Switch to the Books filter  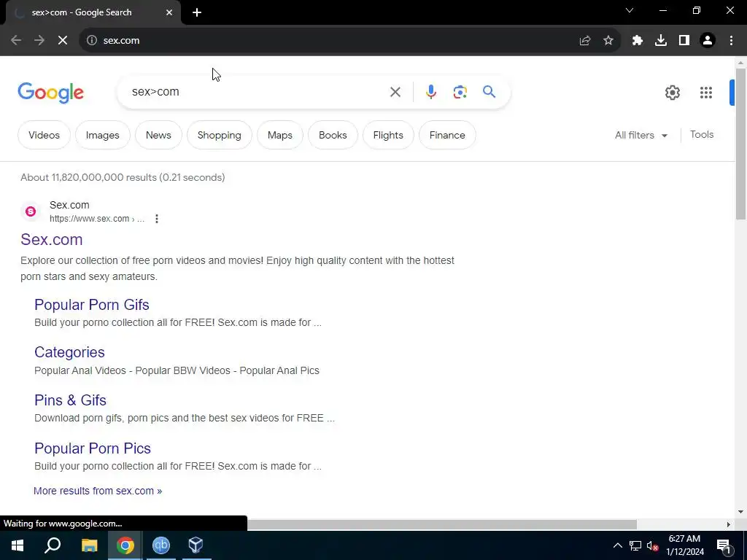(x=333, y=135)
